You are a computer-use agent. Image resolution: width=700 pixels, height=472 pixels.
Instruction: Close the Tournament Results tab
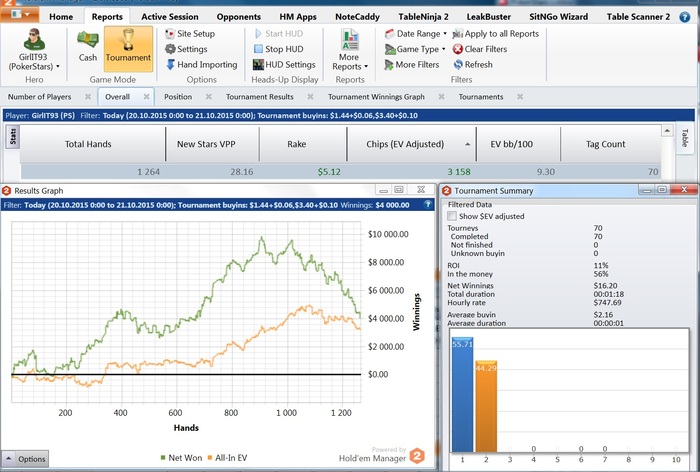tap(310, 97)
